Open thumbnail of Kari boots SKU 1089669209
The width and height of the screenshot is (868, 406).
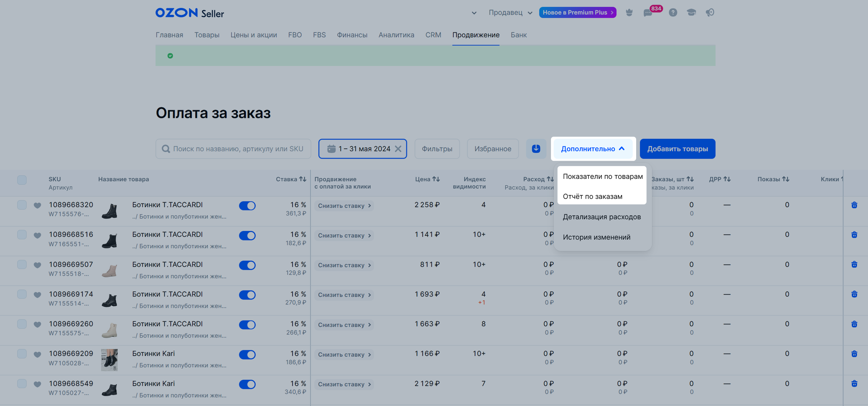point(109,360)
